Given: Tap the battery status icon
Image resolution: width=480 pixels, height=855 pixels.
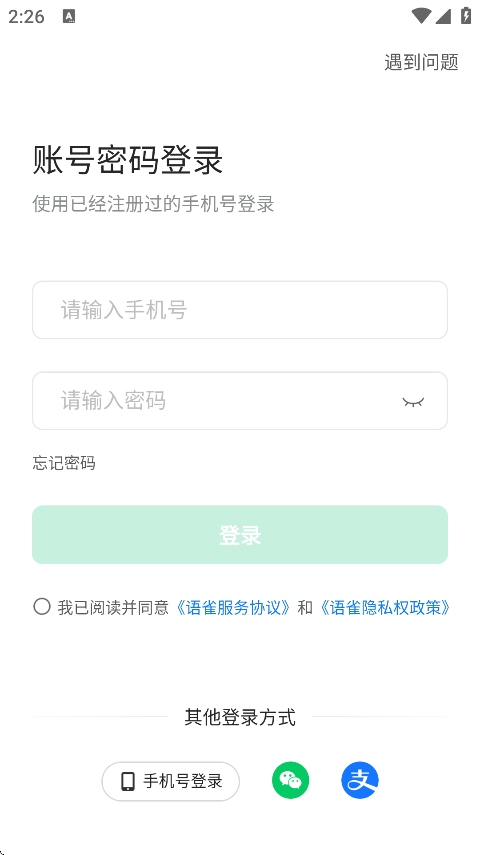Looking at the screenshot, I should 466,15.
